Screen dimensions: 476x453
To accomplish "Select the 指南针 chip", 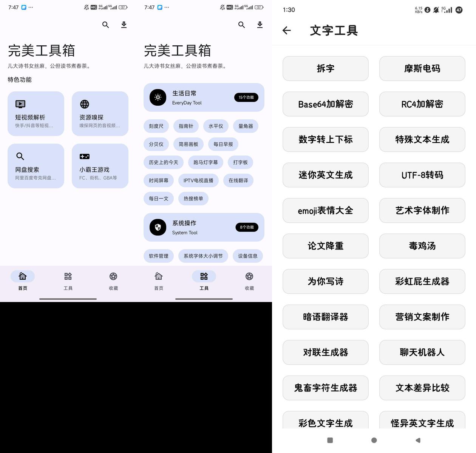I will coord(185,126).
